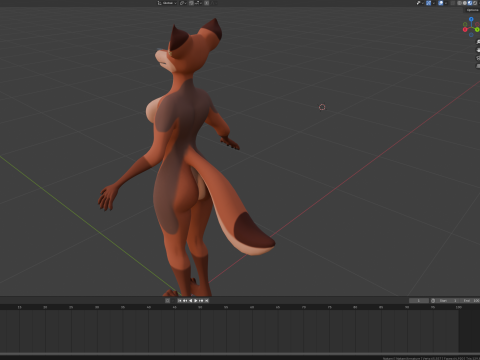Open the pivot point dropdown

click(182, 3)
